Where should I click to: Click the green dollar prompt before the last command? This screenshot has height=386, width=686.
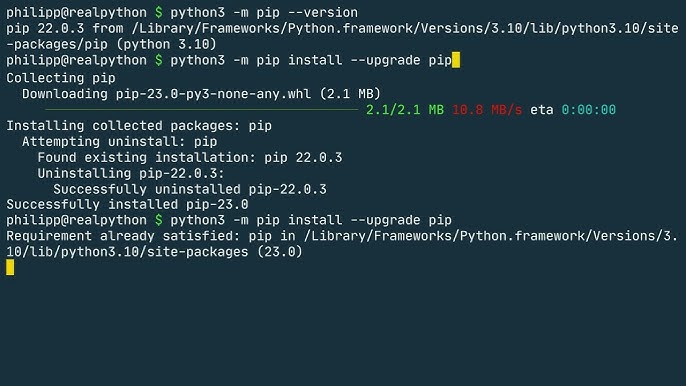coord(158,220)
